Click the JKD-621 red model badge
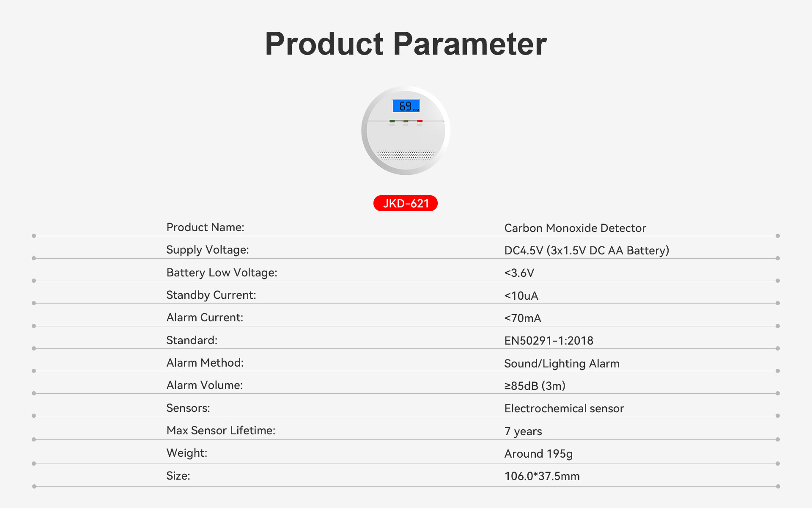The image size is (812, 508). pyautogui.click(x=405, y=203)
